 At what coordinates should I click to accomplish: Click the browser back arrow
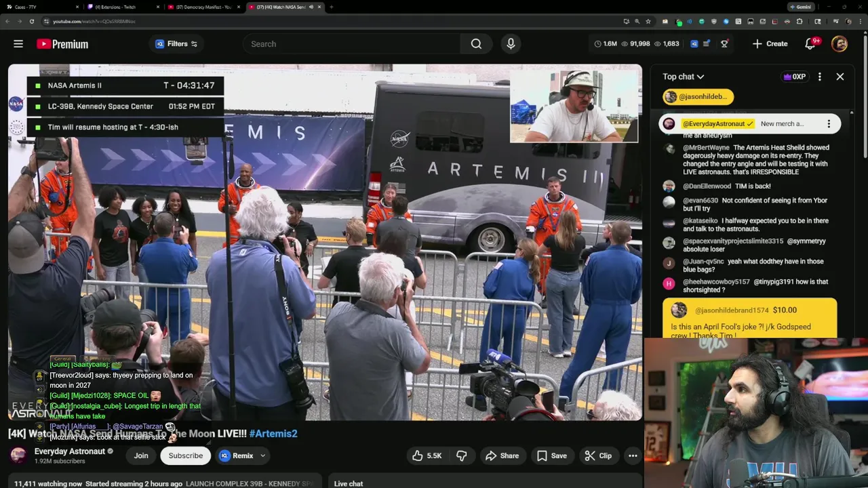(x=7, y=21)
